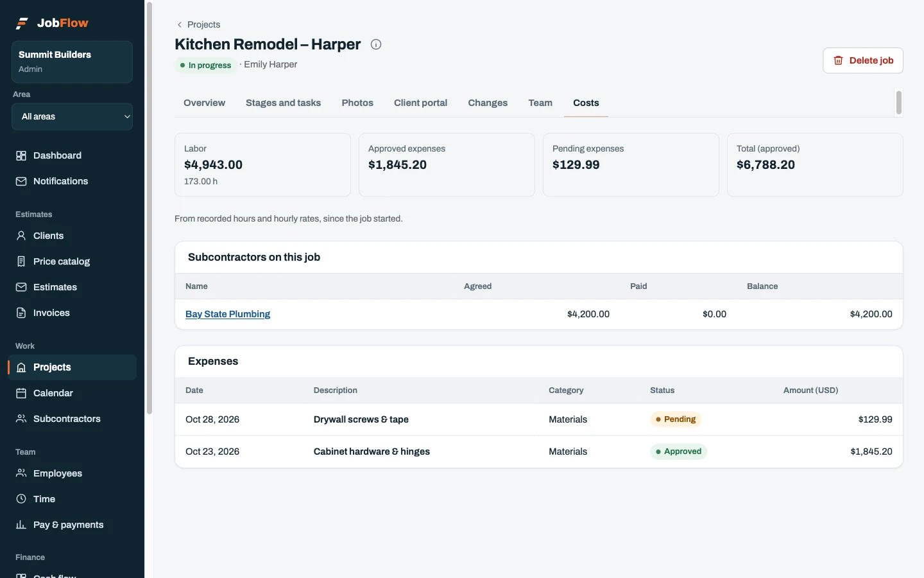Click the Oct 28, 2026 date cell
This screenshot has width=924, height=578.
[212, 419]
